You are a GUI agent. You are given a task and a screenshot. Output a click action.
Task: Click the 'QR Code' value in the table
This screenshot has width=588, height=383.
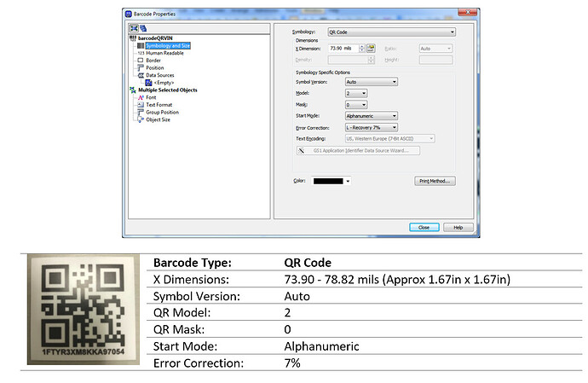[x=308, y=263]
